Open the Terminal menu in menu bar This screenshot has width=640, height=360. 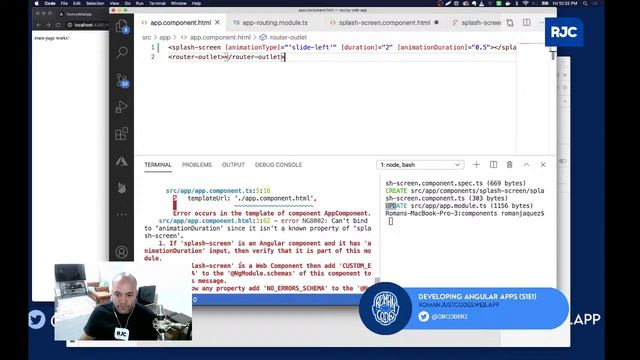tap(157, 3)
